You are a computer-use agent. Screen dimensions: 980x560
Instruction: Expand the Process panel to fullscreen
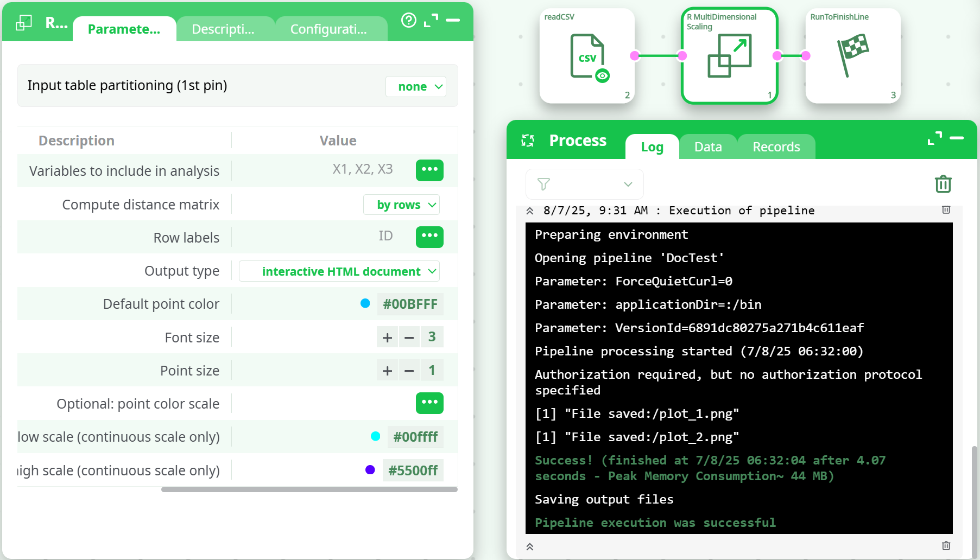(934, 139)
